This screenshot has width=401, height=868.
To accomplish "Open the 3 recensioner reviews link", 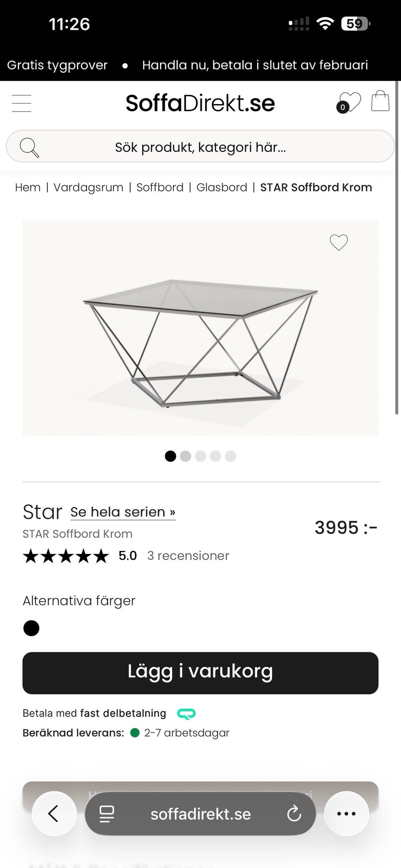I will tap(188, 556).
